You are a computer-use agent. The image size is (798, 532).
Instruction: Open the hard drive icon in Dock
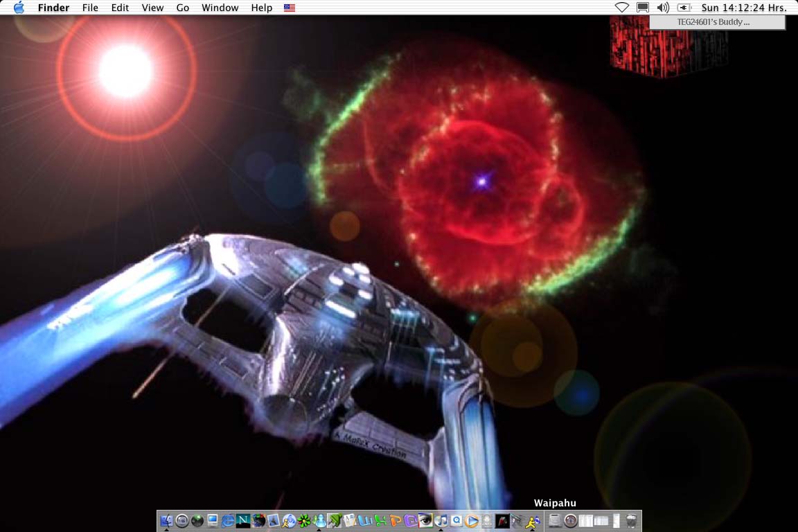556,520
